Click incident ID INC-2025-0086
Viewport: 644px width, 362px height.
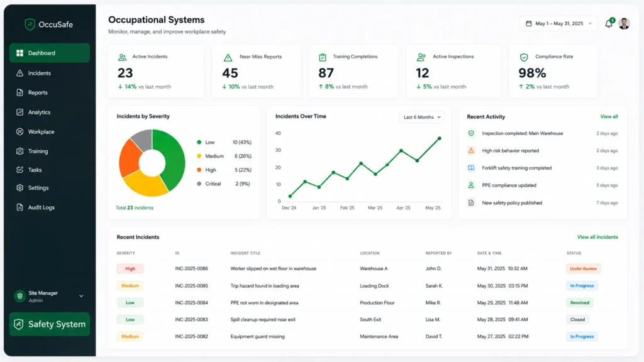pyautogui.click(x=191, y=268)
